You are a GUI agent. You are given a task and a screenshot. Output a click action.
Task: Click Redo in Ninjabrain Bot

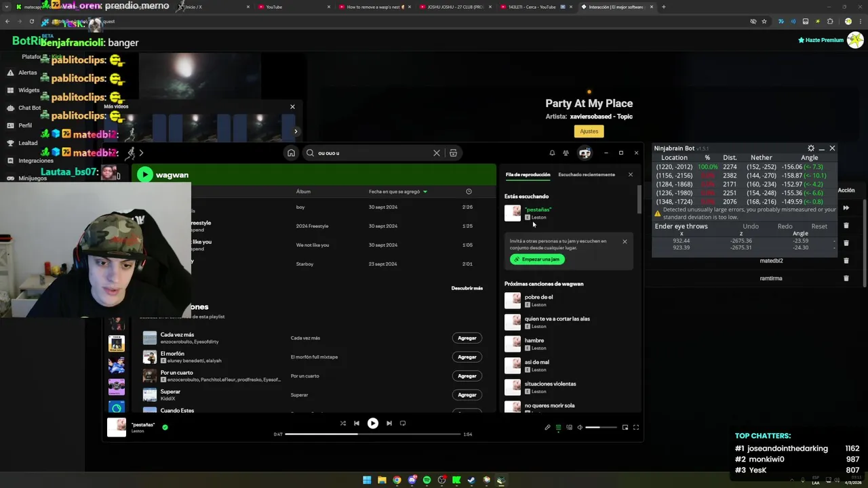click(x=785, y=226)
